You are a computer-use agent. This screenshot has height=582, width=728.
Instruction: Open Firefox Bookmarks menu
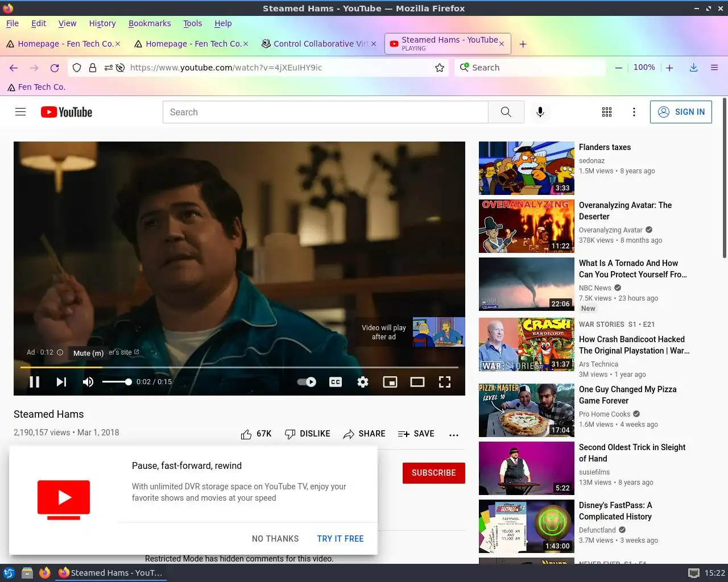(x=150, y=23)
